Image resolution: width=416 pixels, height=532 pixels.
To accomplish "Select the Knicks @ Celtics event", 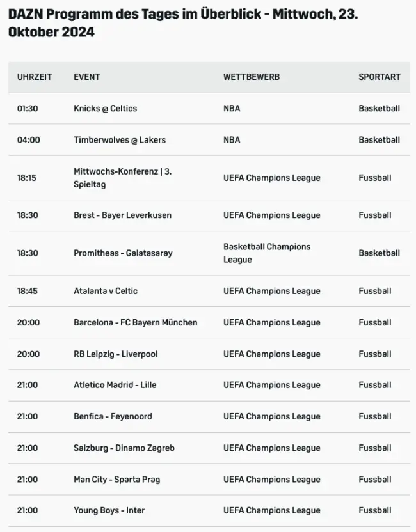I will tap(105, 109).
